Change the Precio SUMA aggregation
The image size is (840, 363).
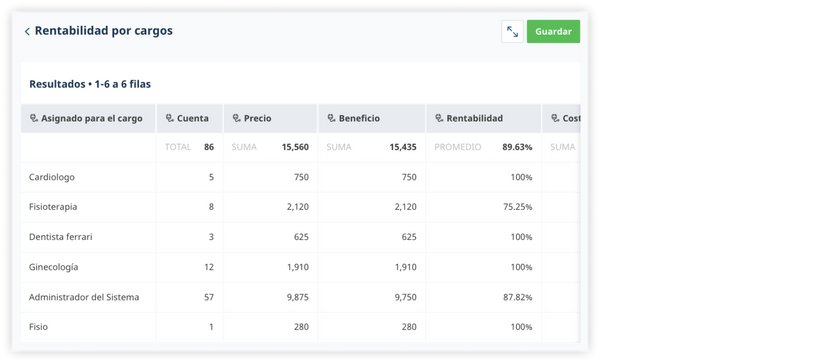click(244, 147)
